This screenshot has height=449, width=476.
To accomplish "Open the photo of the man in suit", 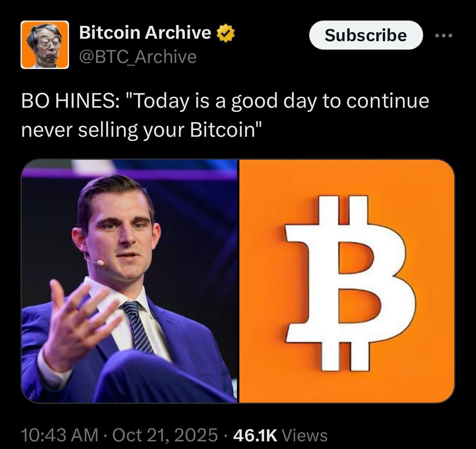I will point(129,281).
